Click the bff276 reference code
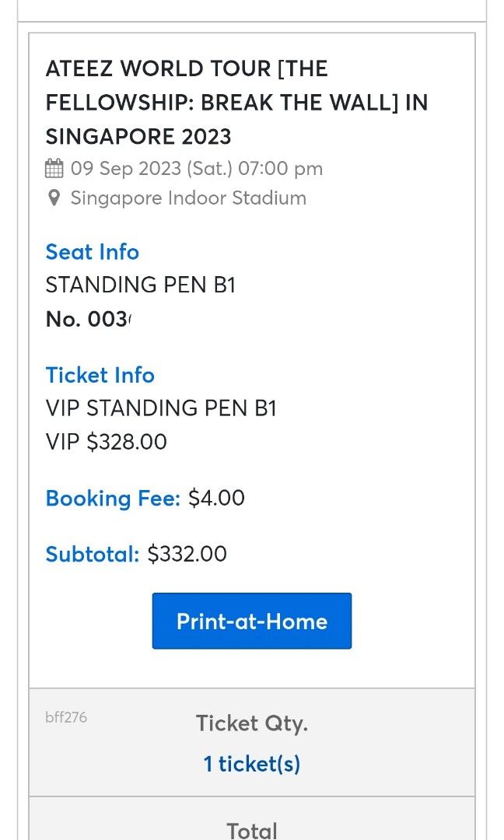Viewport: 504px width, 840px height. pyautogui.click(x=66, y=718)
